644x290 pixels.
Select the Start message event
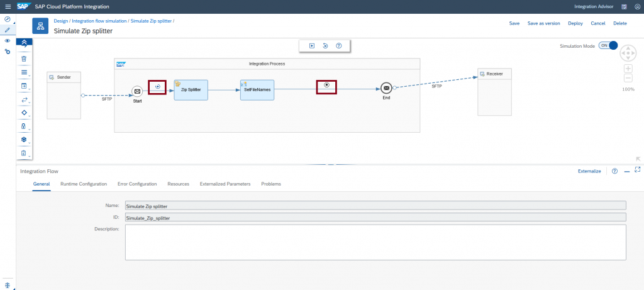click(x=137, y=91)
